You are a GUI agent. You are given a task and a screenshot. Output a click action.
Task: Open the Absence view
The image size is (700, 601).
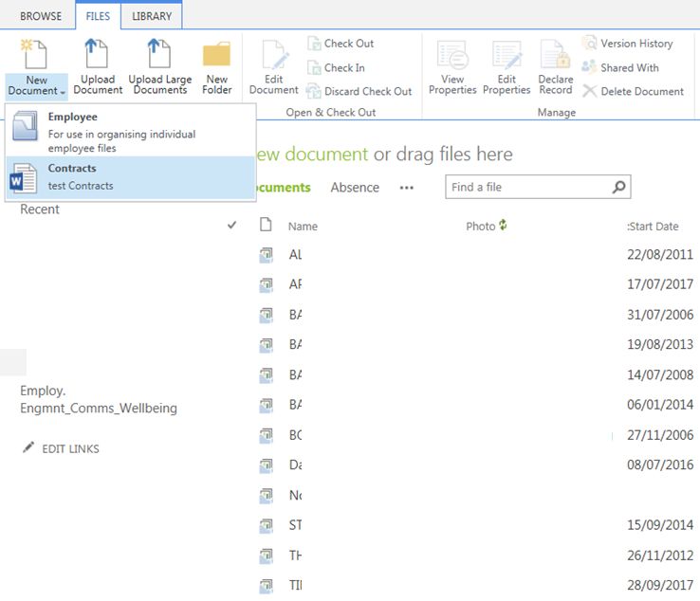click(x=355, y=188)
